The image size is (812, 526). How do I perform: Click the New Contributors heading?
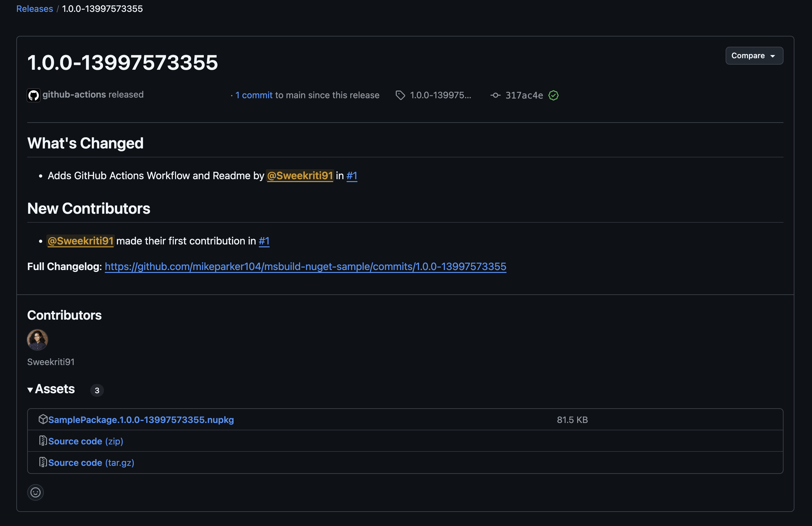tap(89, 208)
